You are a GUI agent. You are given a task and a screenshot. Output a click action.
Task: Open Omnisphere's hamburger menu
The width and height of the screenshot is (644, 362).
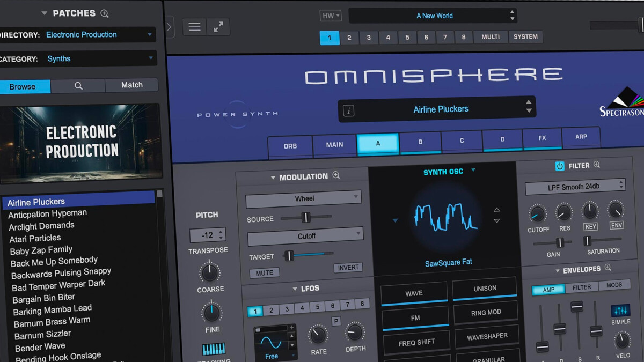pos(194,26)
